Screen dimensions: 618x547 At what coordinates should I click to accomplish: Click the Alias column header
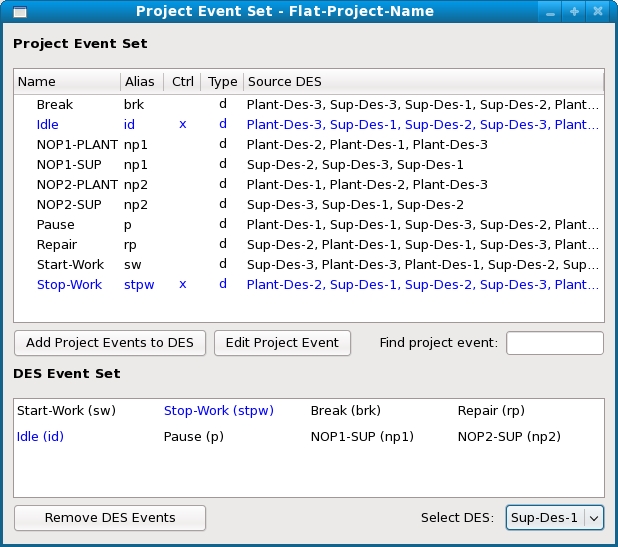[141, 81]
